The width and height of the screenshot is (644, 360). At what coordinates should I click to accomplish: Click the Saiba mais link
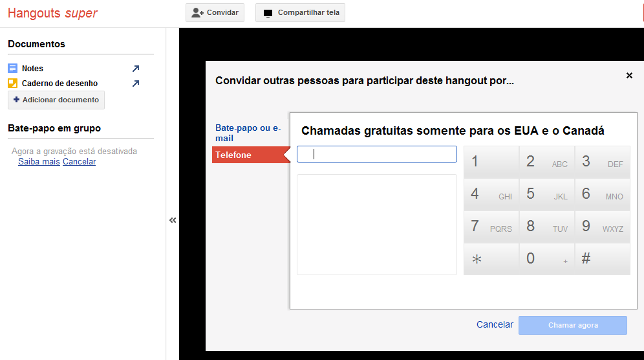[x=39, y=162]
